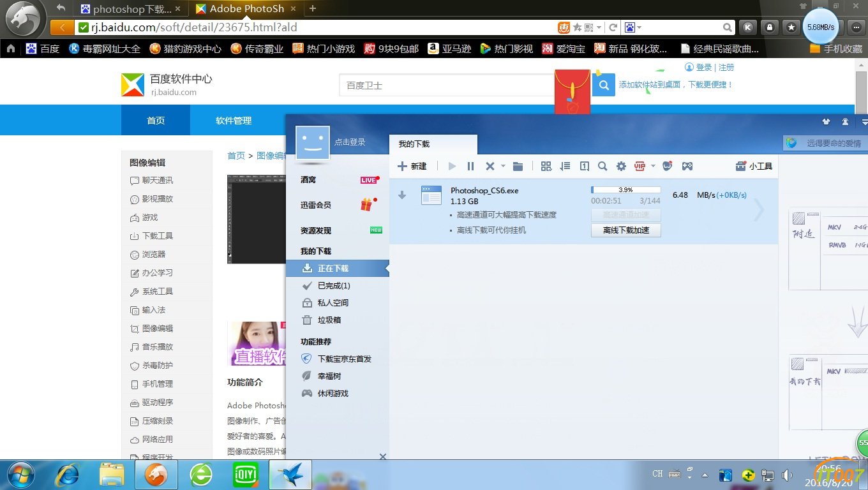
Task: Click the star icon in browser toolbar
Action: [x=791, y=27]
